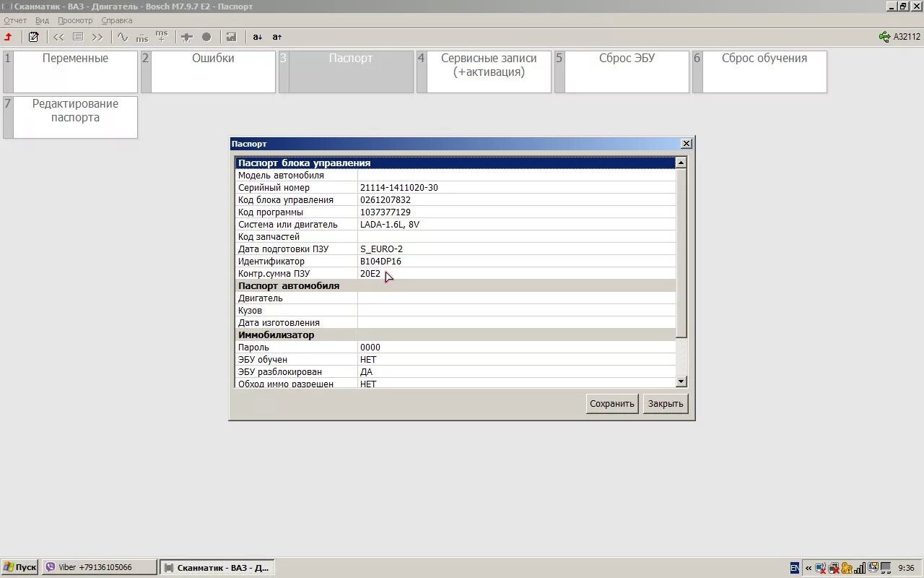Click the previous page double-chevron toolbar icon

click(59, 37)
